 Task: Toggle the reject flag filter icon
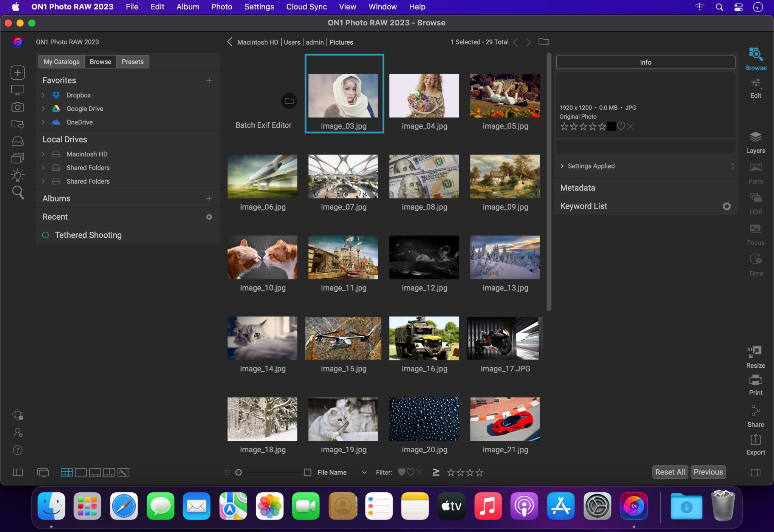(x=420, y=472)
